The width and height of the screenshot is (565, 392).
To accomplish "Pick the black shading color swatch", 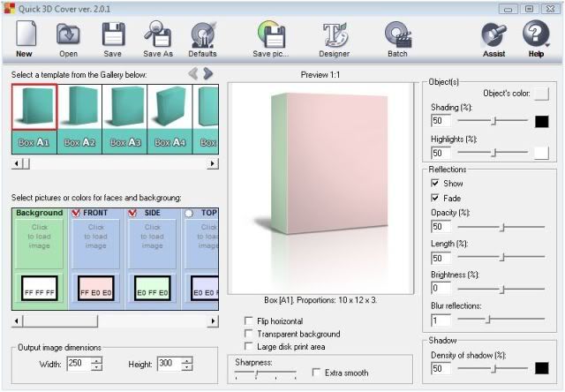I will click(541, 121).
